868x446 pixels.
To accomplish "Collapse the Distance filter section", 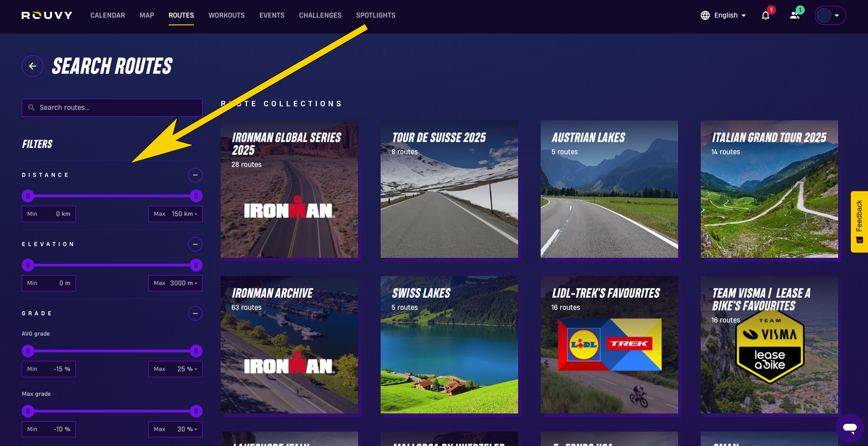I will click(195, 175).
